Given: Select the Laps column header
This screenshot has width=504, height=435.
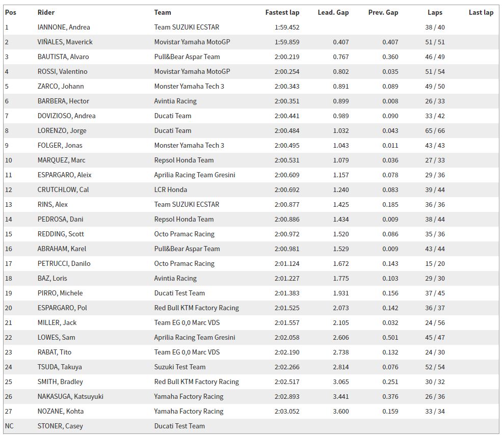Looking at the screenshot, I should pos(435,13).
